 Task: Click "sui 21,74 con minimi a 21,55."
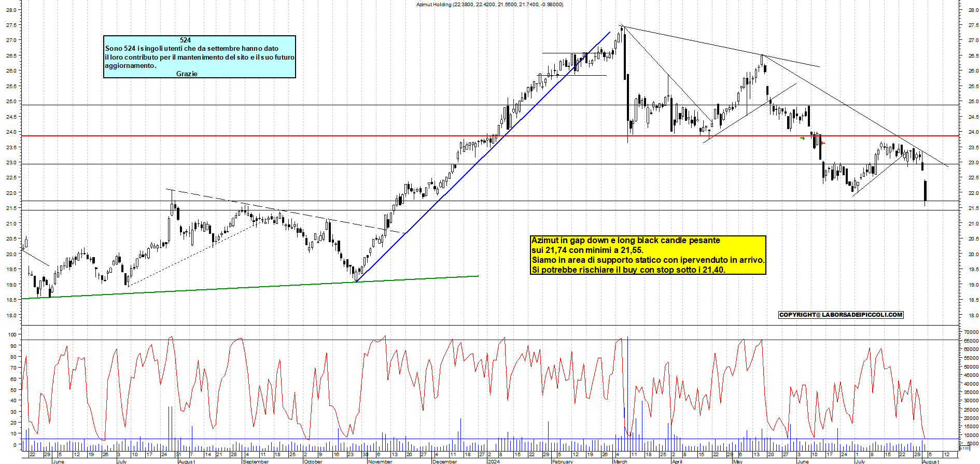coord(587,250)
